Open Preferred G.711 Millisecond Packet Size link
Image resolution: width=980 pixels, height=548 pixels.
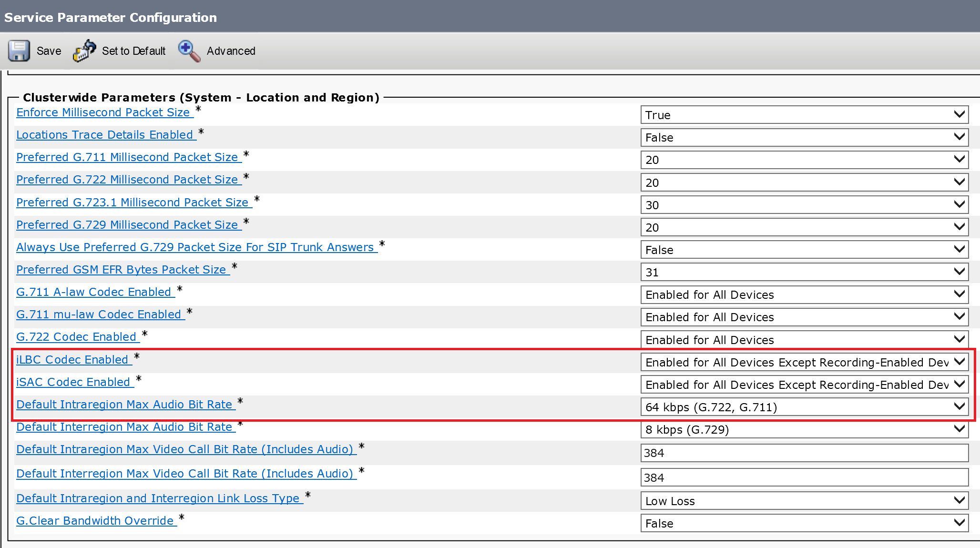point(129,157)
